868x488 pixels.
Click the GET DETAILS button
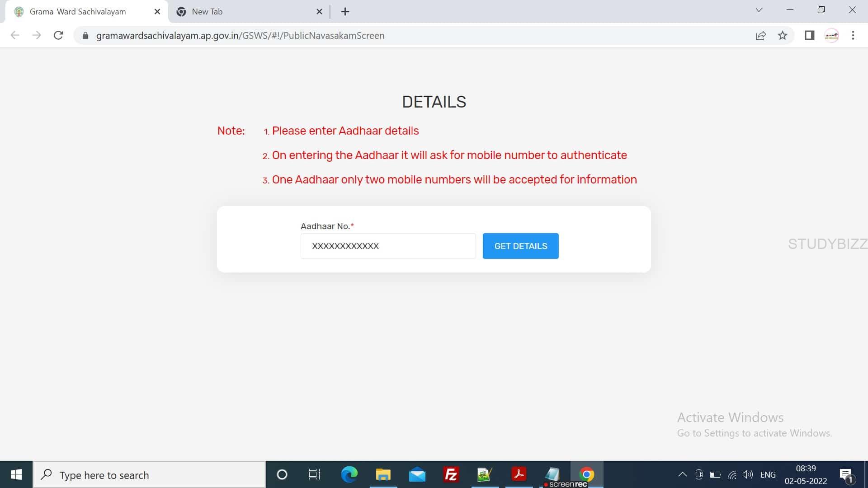pyautogui.click(x=520, y=246)
